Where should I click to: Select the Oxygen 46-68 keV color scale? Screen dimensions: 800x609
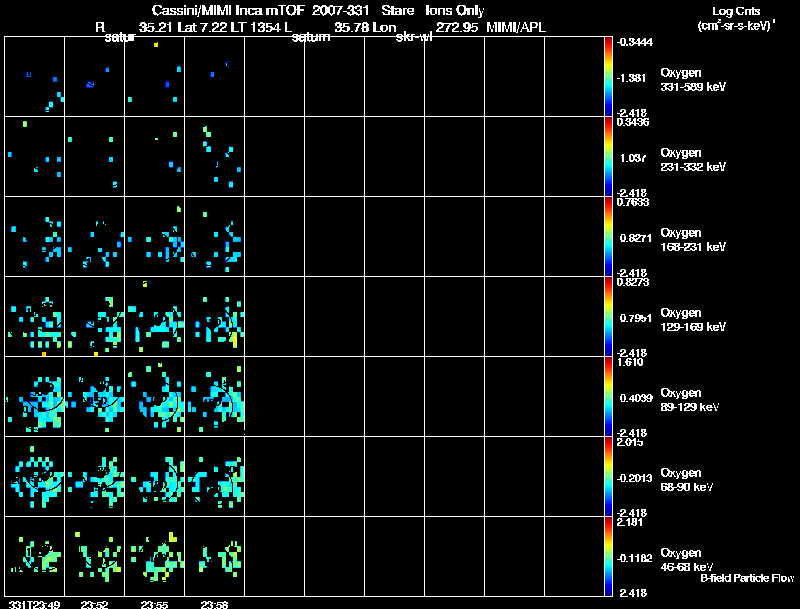point(609,557)
